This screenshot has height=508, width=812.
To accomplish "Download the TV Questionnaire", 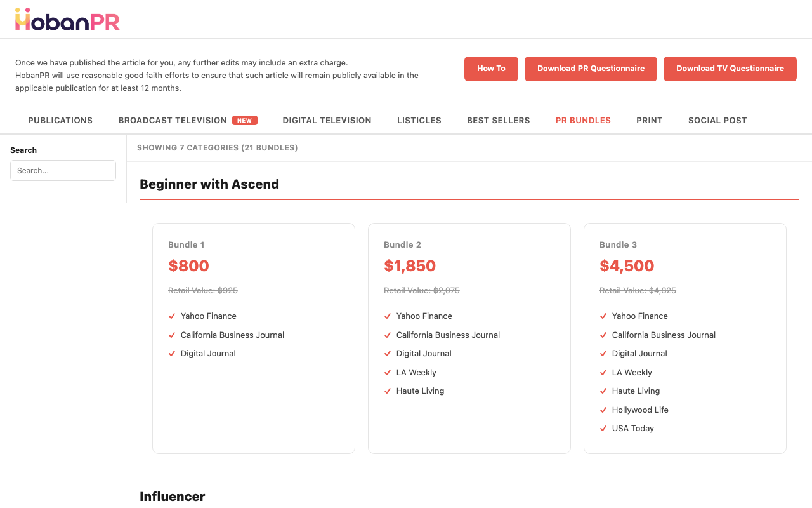I will (x=730, y=69).
